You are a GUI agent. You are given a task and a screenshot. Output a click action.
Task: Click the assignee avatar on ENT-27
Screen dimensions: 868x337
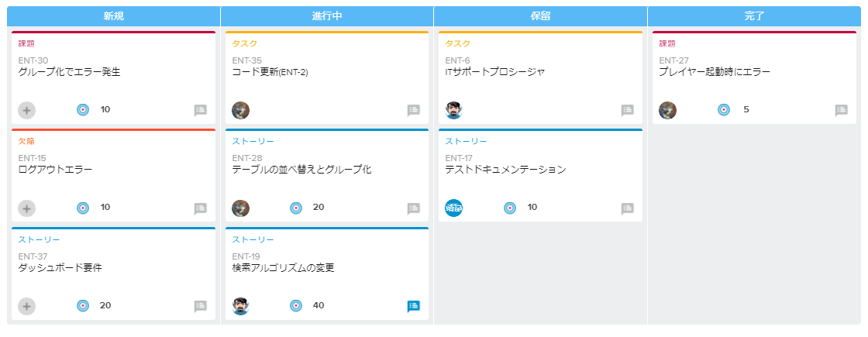click(x=667, y=110)
